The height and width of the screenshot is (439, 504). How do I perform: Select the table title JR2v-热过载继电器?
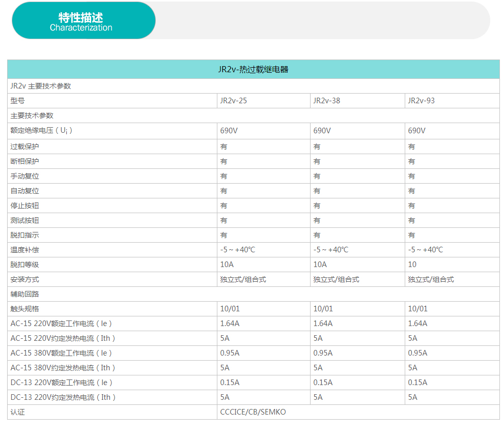(254, 69)
